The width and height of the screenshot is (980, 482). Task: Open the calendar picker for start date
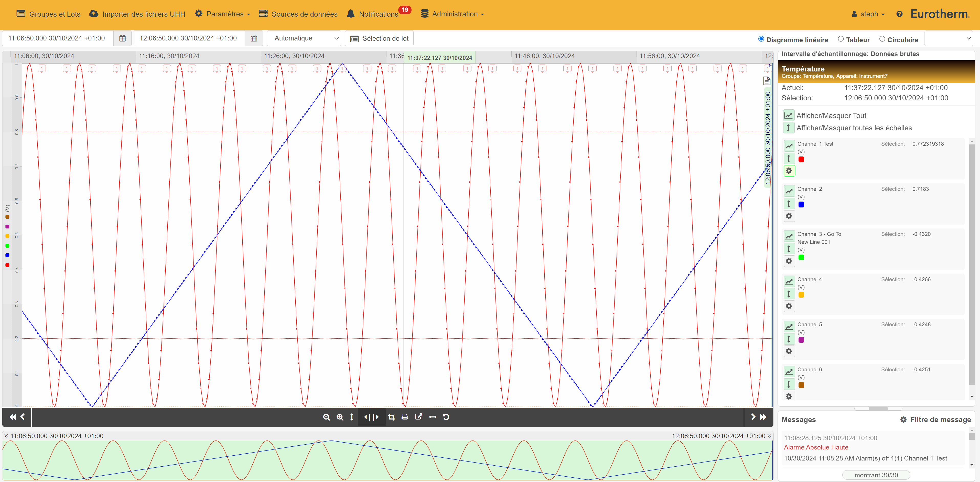(123, 38)
